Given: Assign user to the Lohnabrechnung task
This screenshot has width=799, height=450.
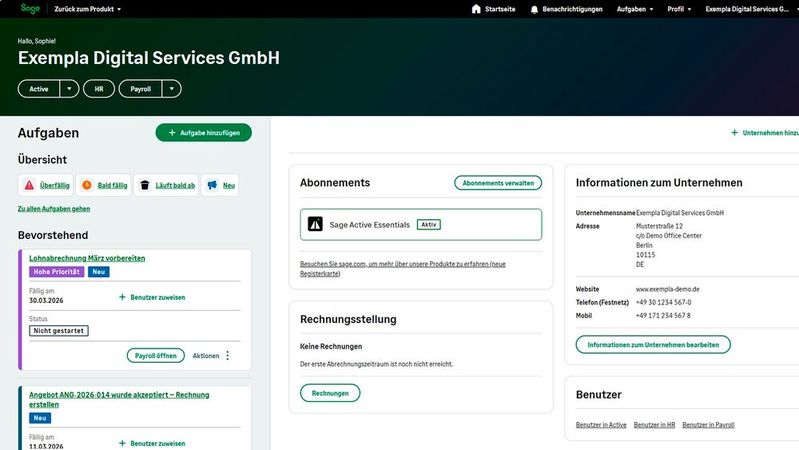Looking at the screenshot, I should coord(152,297).
